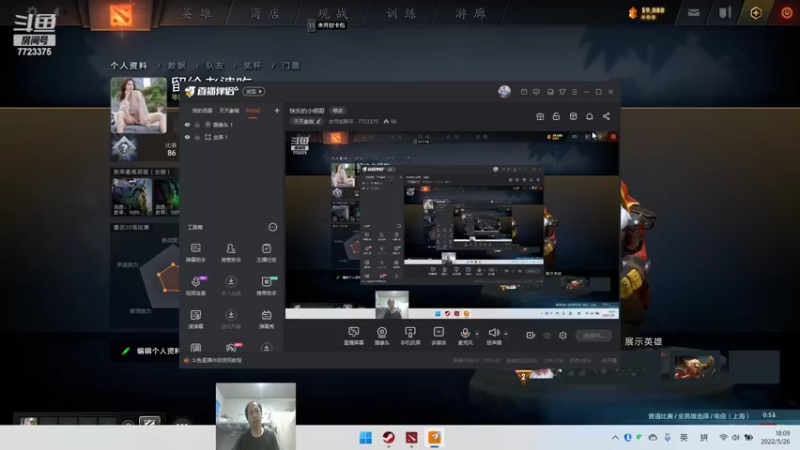This screenshot has height=450, width=800.
Task: Open the 读弹幕 tool icon
Action: point(195,318)
